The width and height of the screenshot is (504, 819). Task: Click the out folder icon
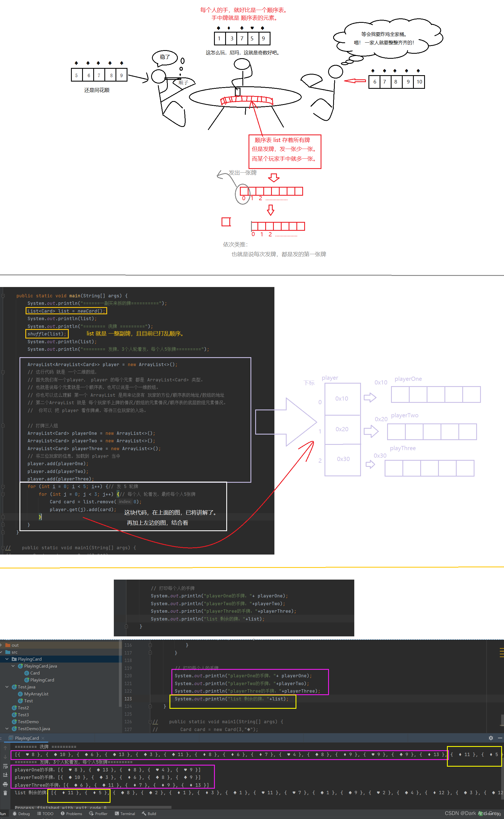tap(8, 645)
